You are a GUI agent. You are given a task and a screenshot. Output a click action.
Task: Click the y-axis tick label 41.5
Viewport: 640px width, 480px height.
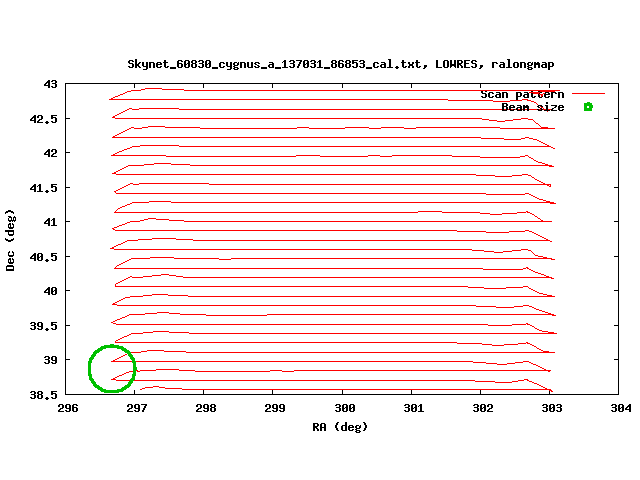(x=44, y=188)
